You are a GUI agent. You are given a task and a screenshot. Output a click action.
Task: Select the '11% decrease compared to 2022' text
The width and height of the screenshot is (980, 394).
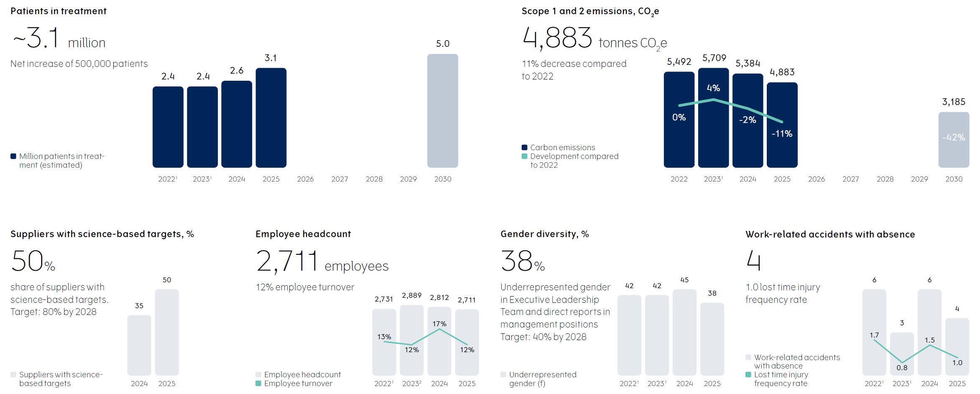point(574,70)
